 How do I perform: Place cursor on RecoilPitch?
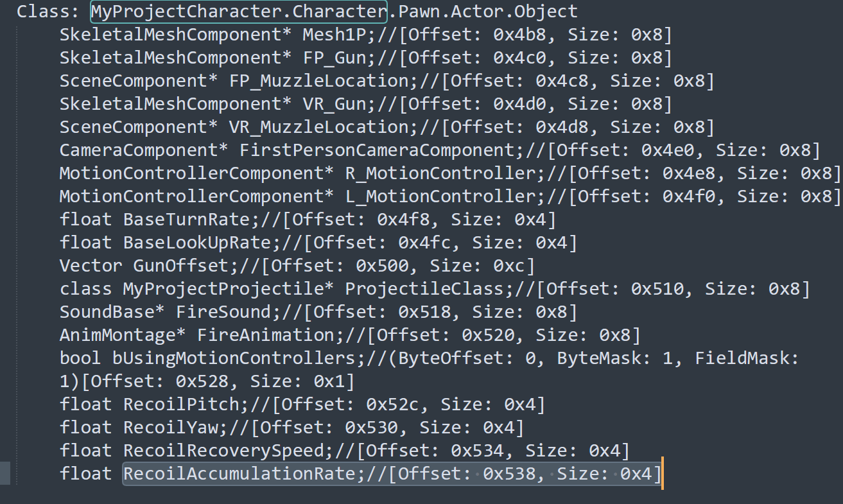point(180,404)
